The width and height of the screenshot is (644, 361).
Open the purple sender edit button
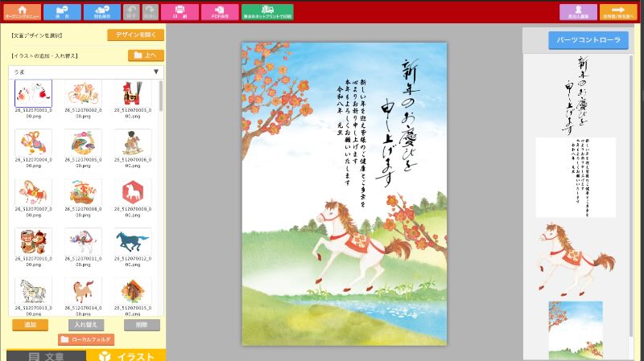click(x=579, y=11)
